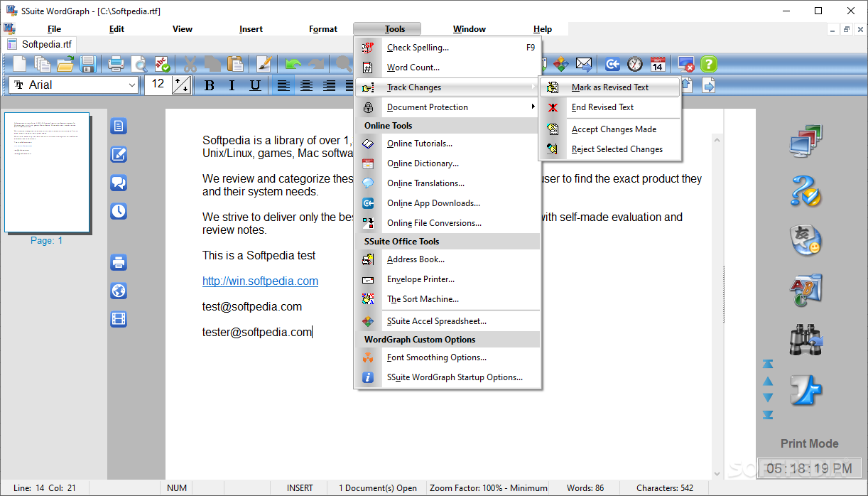868x496 pixels.
Task: Open SSuite WordGraph Startup Options
Action: click(448, 377)
